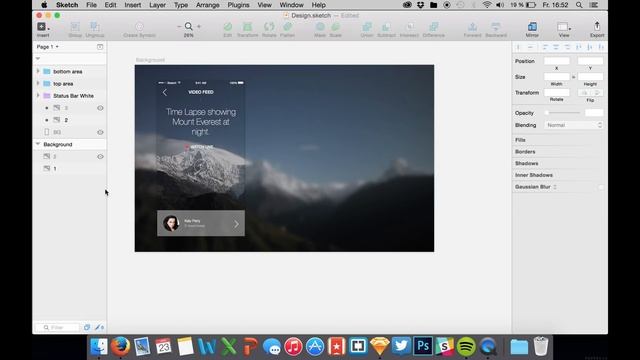Viewport: 640px width, 360px height.
Task: Click the Intersect boolean icon
Action: [409, 27]
